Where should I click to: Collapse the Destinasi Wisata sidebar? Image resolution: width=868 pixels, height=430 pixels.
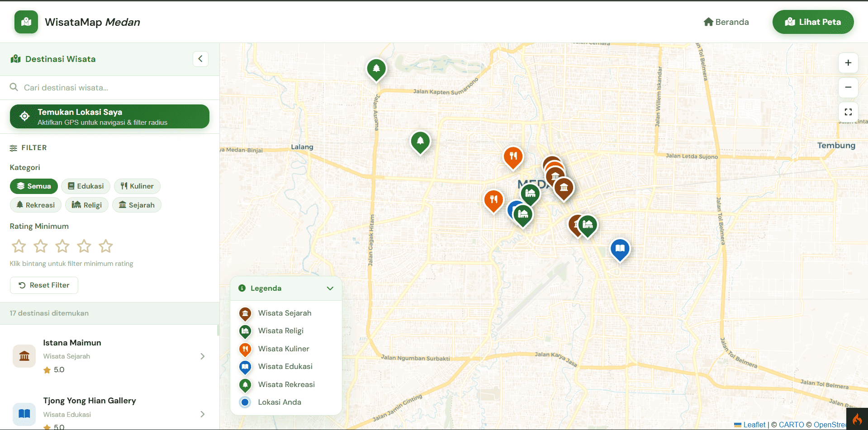coord(200,59)
